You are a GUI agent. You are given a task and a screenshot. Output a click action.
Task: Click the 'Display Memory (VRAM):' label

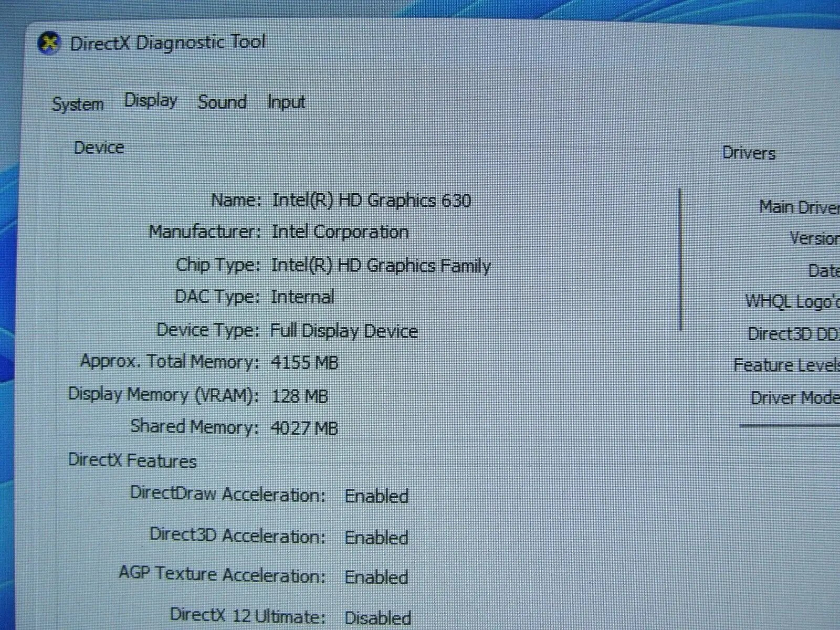coord(163,395)
